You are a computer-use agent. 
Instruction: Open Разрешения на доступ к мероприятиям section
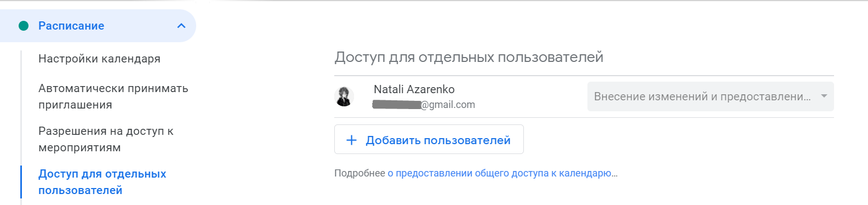(x=106, y=139)
